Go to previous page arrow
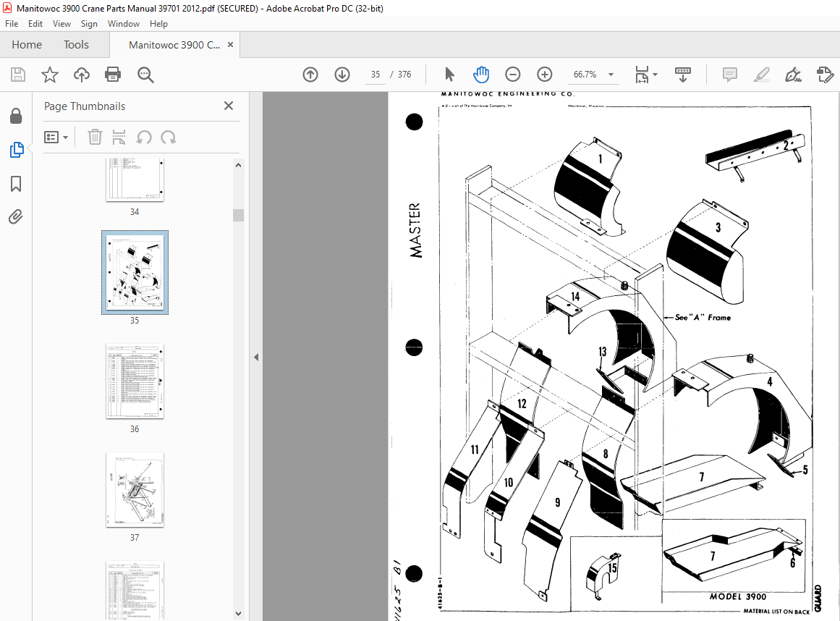840x621 pixels. 310,75
